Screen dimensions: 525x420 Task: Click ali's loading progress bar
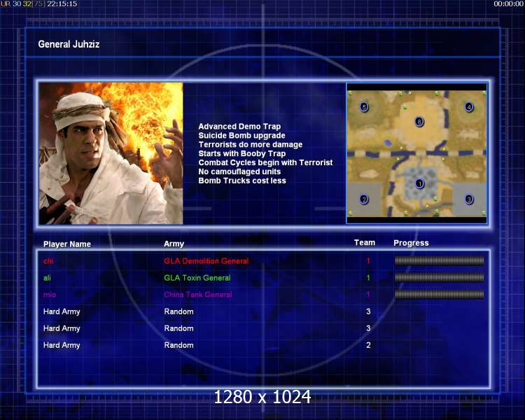(440, 277)
